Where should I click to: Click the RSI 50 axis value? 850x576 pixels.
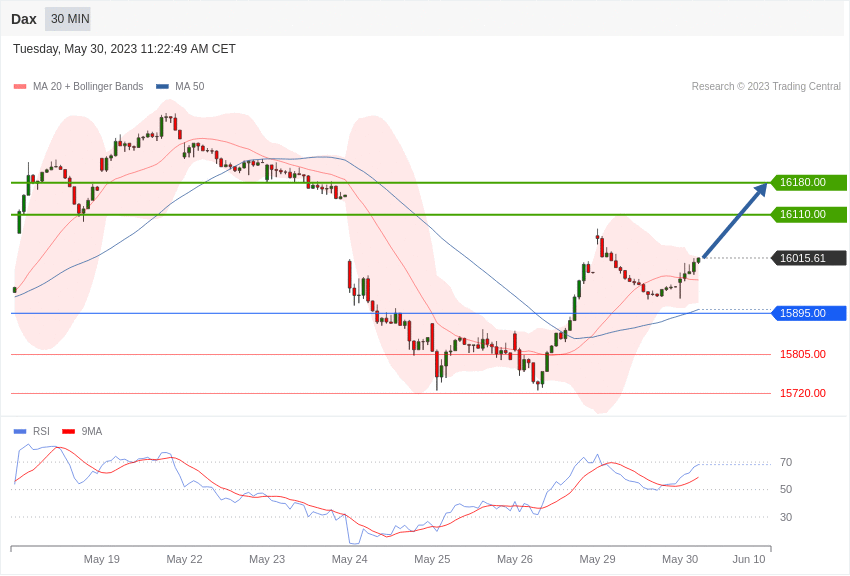click(x=786, y=489)
